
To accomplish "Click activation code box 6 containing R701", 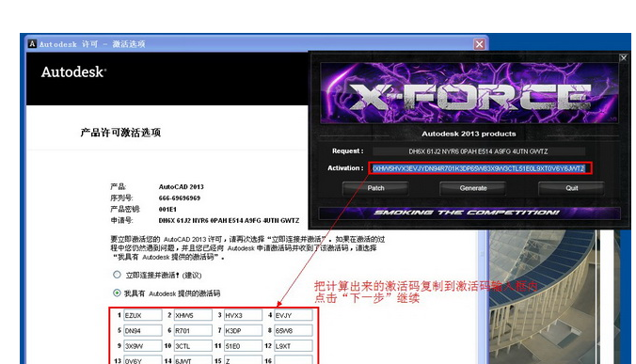I will pos(193,331).
